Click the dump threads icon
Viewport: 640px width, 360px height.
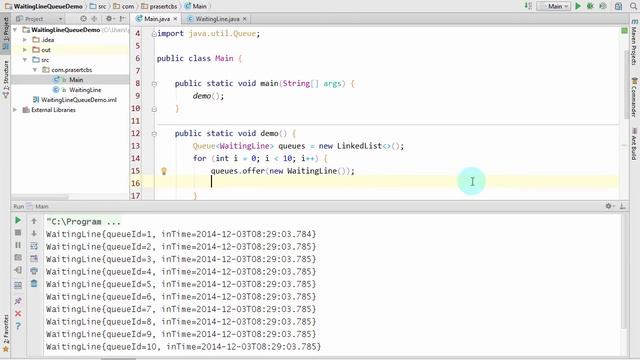coord(18,258)
